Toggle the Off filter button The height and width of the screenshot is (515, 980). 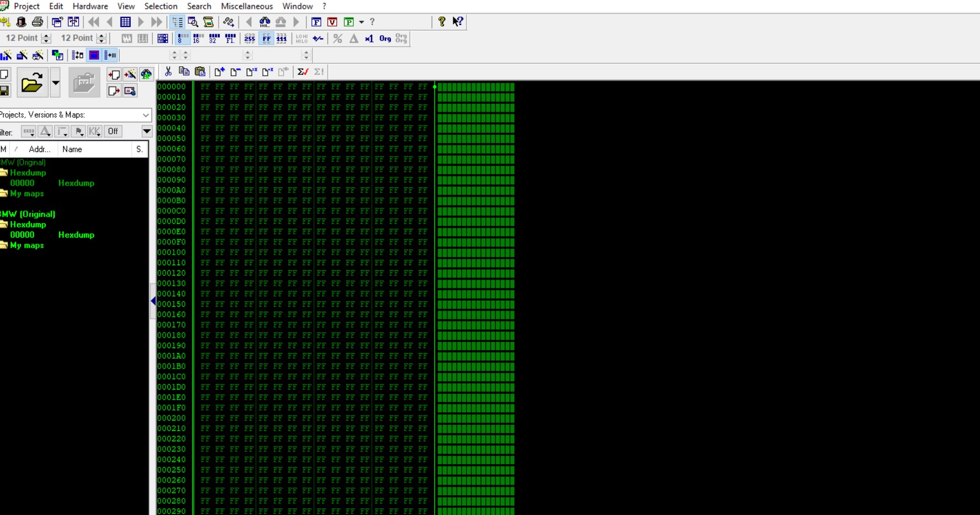[x=113, y=132]
